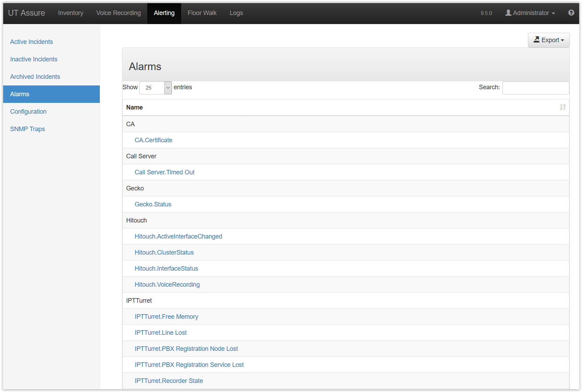
Task: Select Alarms in the sidebar
Action: [52, 94]
